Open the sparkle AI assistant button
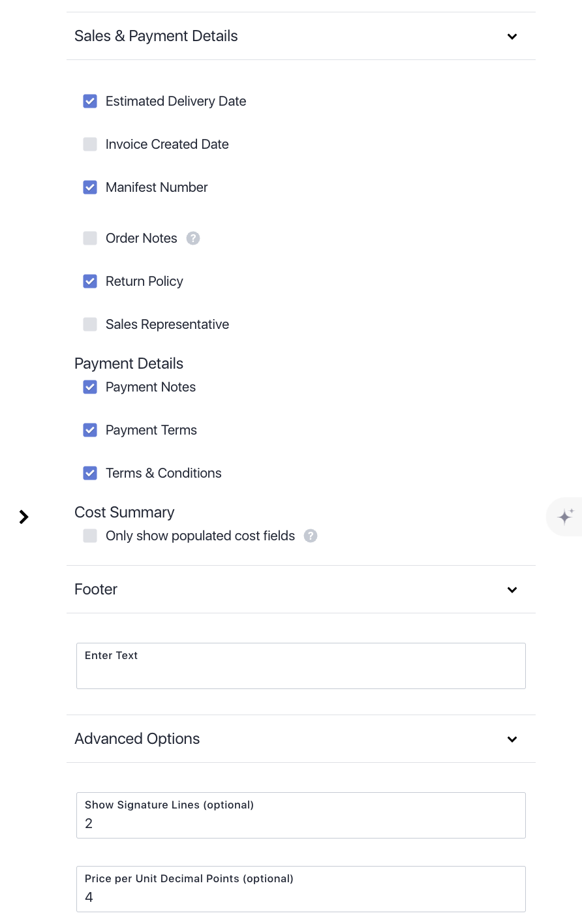Screen dimensions: 582x924 pos(565,517)
